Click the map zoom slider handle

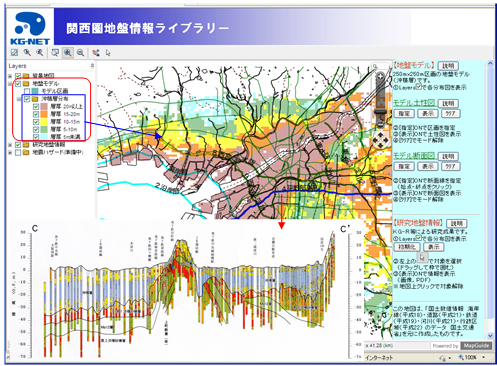[x=380, y=112]
